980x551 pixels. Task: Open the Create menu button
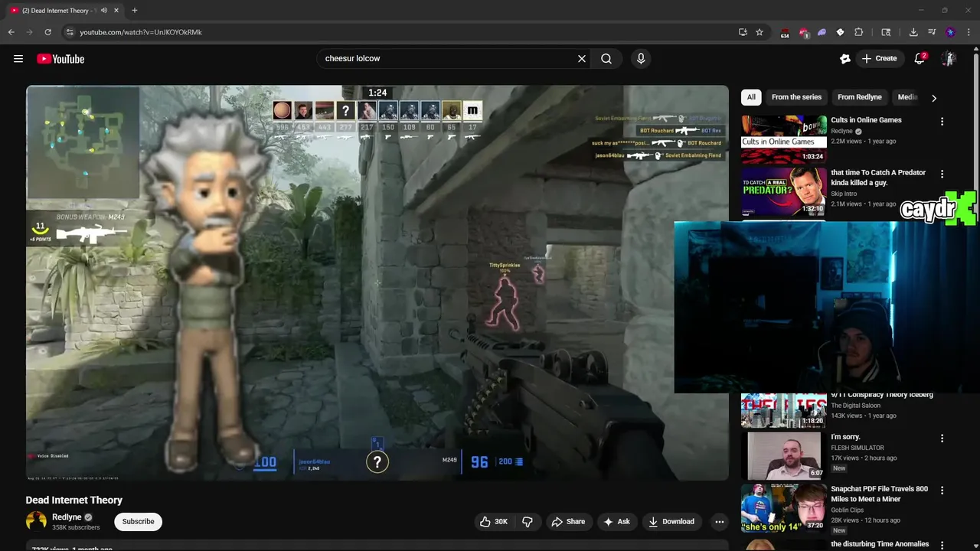coord(879,58)
